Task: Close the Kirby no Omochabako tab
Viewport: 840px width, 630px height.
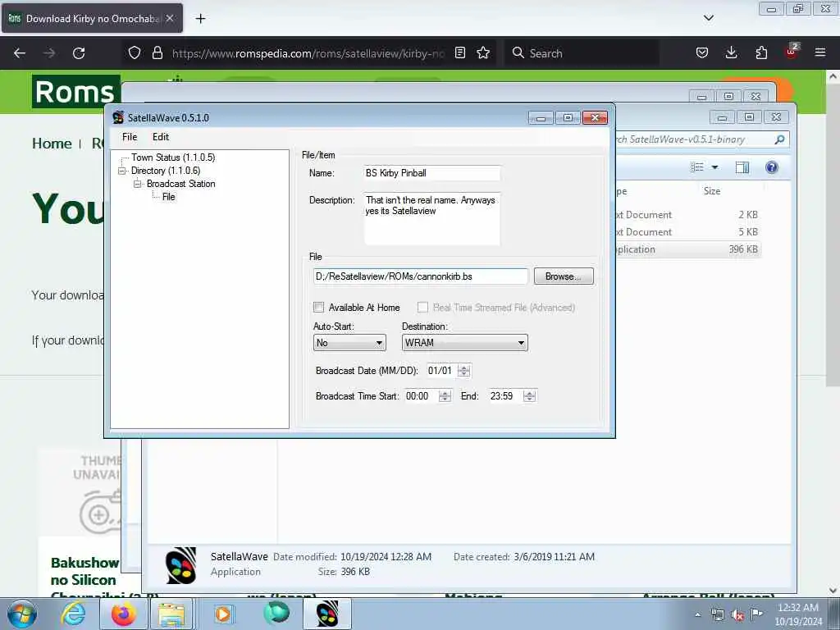Action: click(169, 18)
